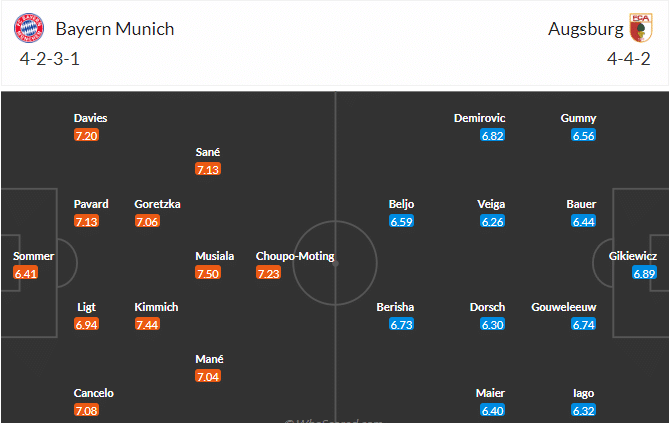The height and width of the screenshot is (423, 670).
Task: Click Mané's 7.04 rating badge
Action: (208, 376)
